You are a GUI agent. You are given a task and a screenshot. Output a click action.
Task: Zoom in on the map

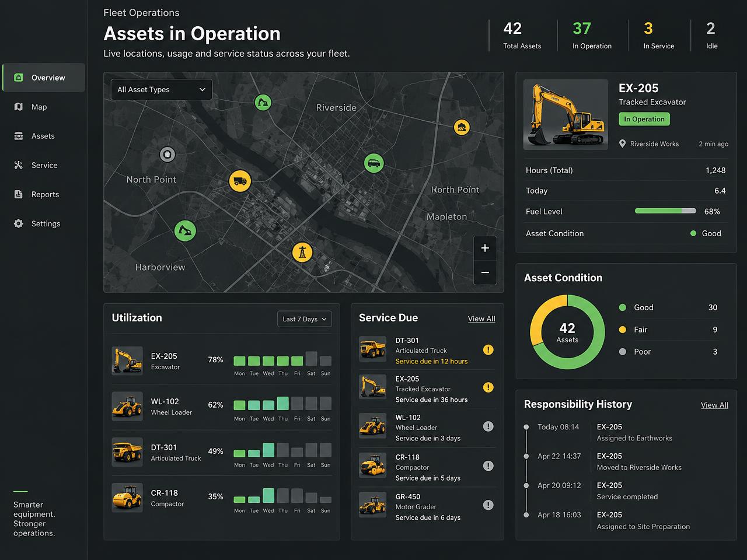click(x=485, y=248)
